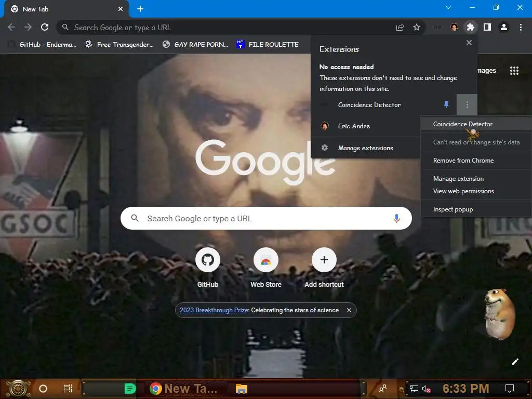
Task: Open the tab search chevron
Action: (x=448, y=7)
